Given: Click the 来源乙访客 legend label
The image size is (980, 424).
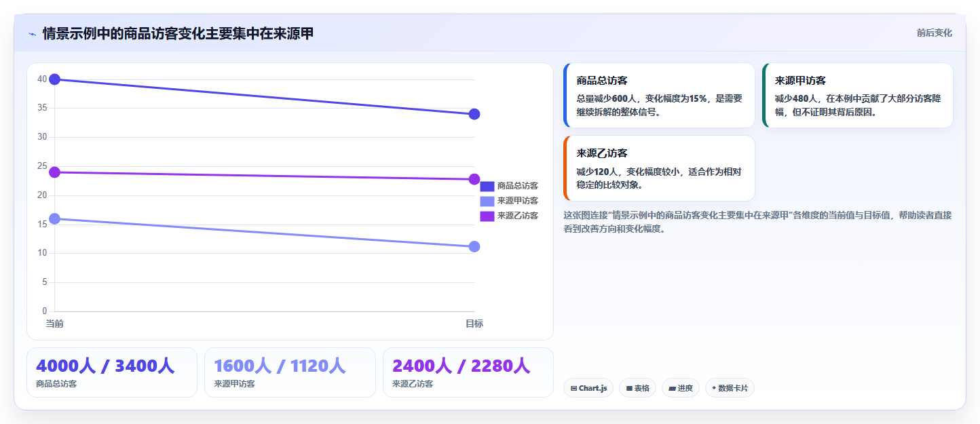Looking at the screenshot, I should (x=518, y=216).
